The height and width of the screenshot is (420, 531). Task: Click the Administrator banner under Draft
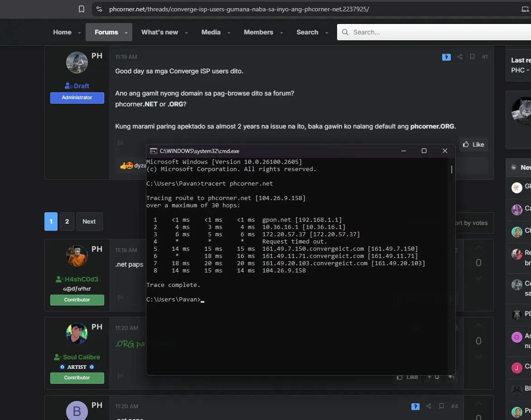(x=77, y=98)
